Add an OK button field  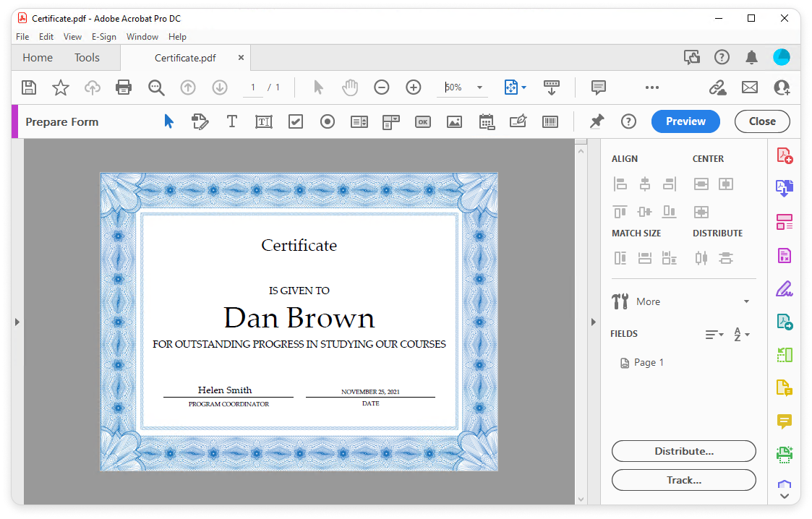point(423,121)
